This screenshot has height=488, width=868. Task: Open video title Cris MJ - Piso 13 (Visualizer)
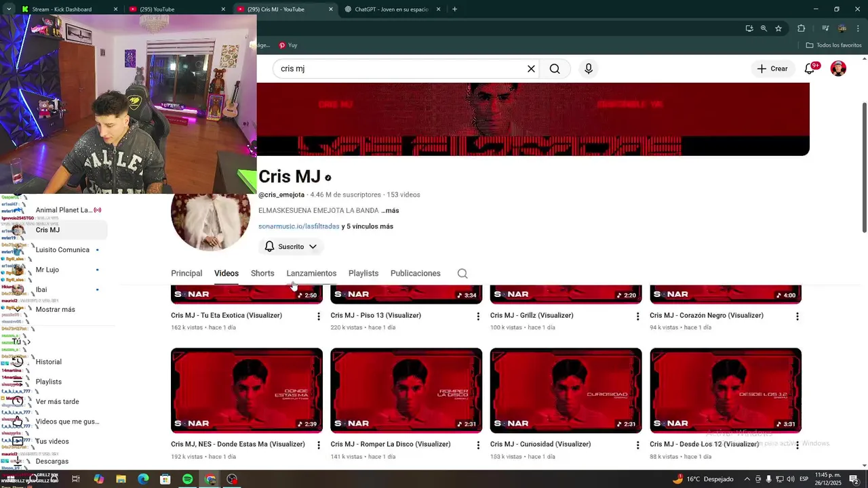click(x=376, y=316)
